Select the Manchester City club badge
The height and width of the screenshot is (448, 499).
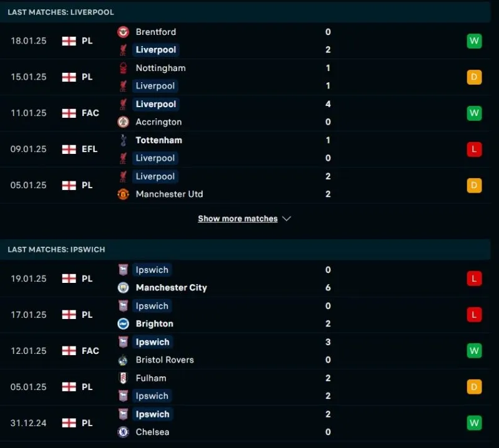point(124,287)
